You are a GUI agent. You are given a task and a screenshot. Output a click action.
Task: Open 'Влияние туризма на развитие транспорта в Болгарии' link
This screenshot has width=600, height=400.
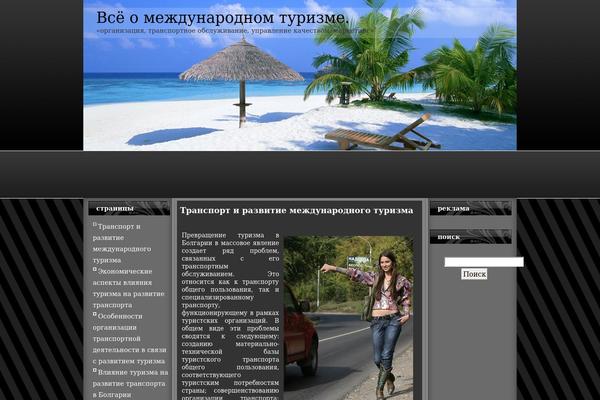(x=130, y=383)
